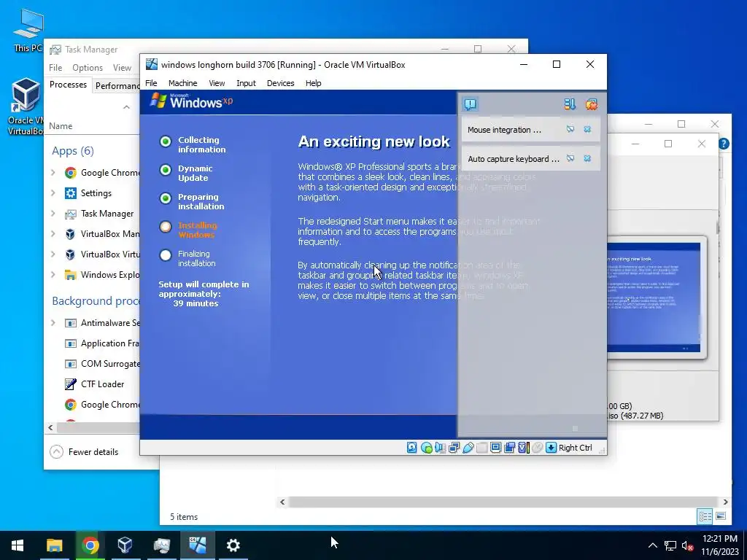The width and height of the screenshot is (747, 560).
Task: Open the View menu in VirtualBox VM window
Action: click(217, 83)
